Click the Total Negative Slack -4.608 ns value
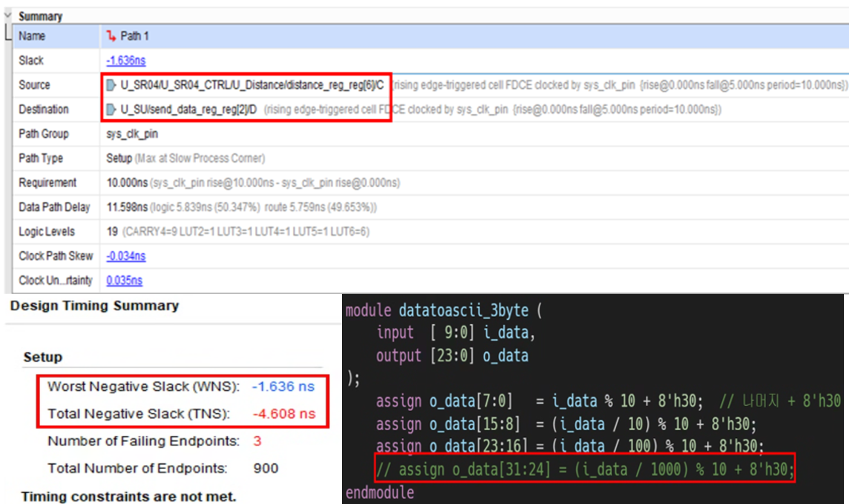The height and width of the screenshot is (504, 849). (284, 414)
